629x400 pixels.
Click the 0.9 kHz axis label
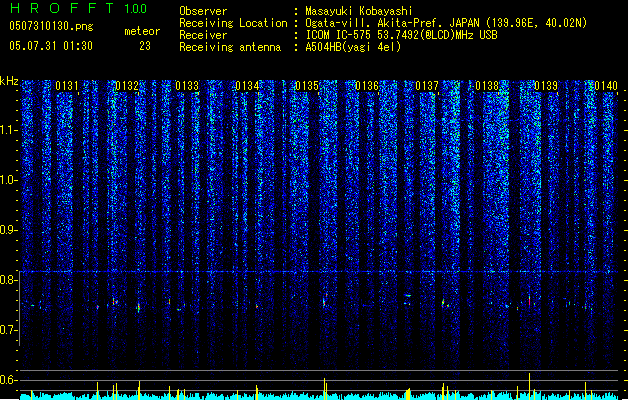tap(9, 230)
